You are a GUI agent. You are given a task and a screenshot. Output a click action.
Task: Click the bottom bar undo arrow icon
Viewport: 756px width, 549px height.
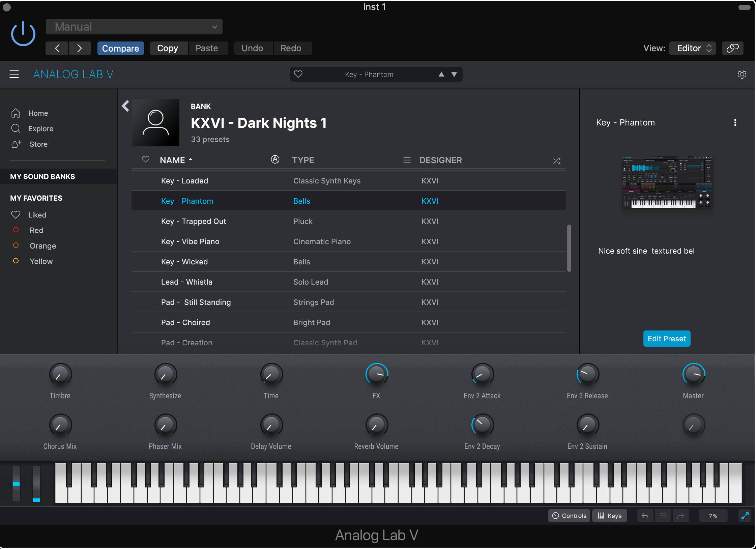[645, 516]
